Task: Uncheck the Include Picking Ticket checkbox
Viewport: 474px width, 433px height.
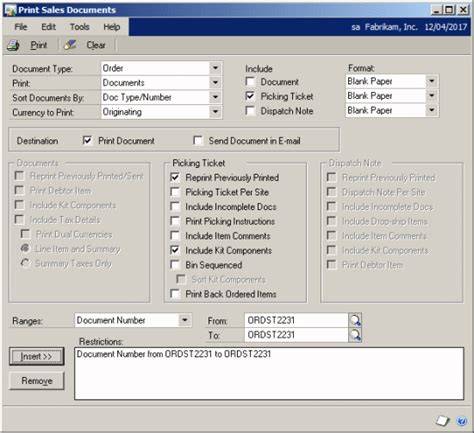Action: pyautogui.click(x=250, y=96)
